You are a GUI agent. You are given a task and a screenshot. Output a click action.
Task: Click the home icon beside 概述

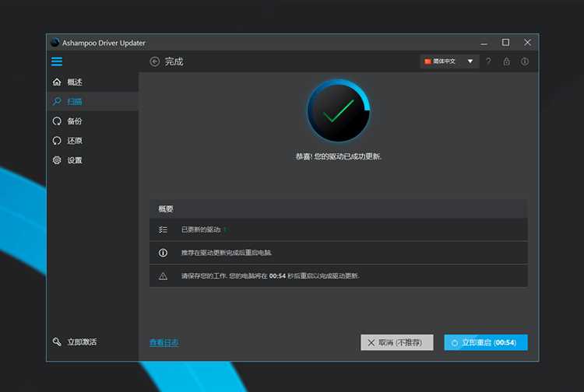coord(57,82)
